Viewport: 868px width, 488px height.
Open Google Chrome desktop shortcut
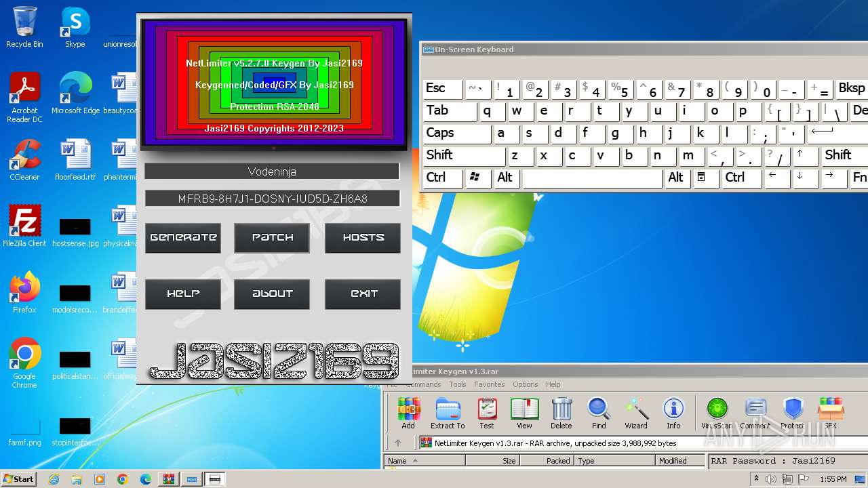(x=24, y=363)
